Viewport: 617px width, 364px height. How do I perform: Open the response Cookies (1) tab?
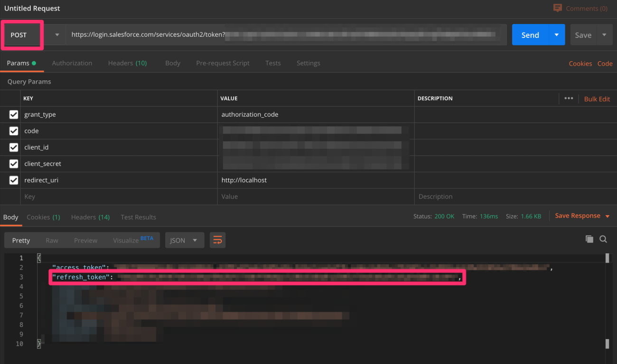(43, 217)
